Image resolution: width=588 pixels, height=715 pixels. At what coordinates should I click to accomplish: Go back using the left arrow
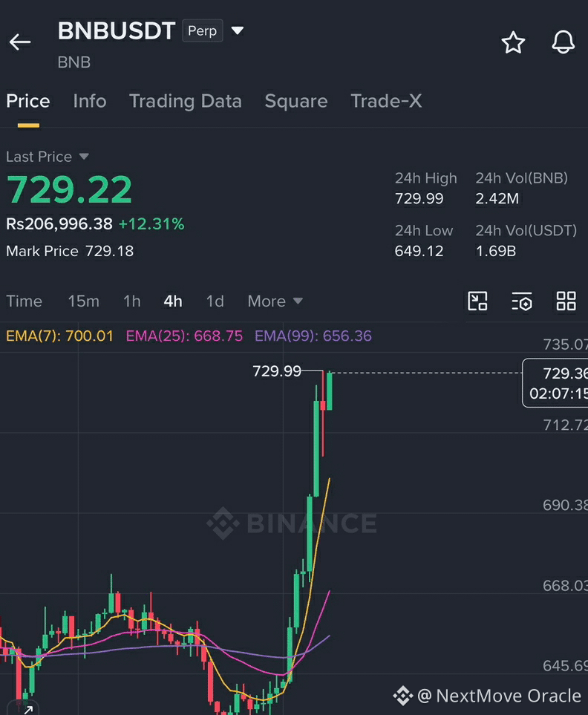pyautogui.click(x=20, y=42)
